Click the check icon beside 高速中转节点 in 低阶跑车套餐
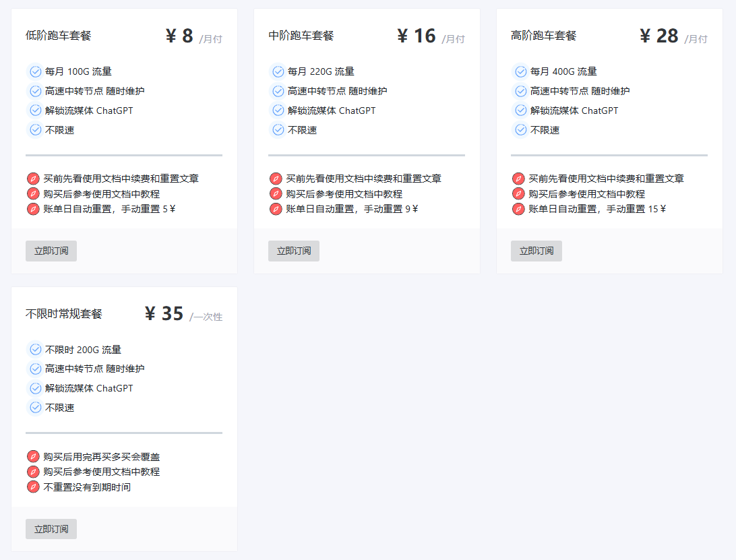The width and height of the screenshot is (736, 560). click(35, 90)
